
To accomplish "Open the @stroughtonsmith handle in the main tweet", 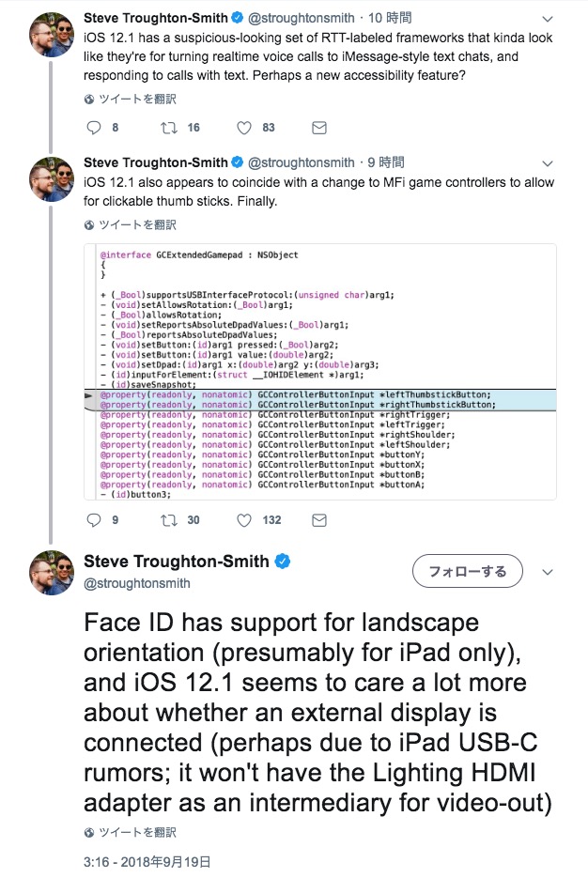I will coord(137,583).
